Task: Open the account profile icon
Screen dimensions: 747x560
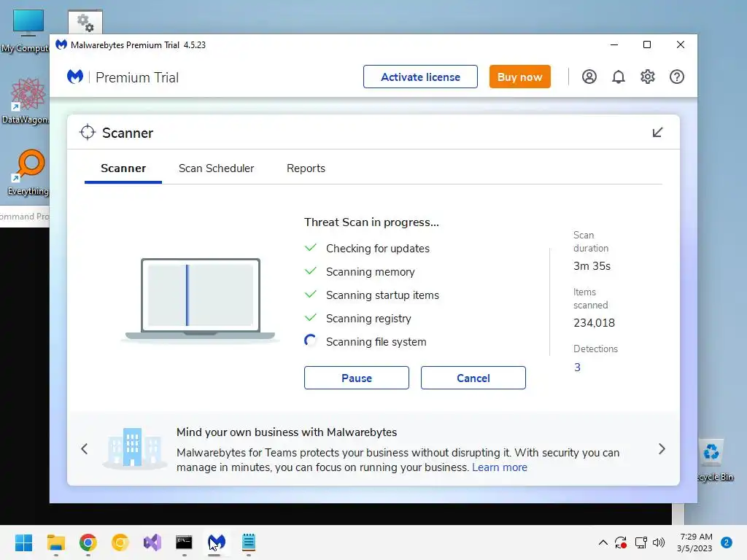Action: click(589, 77)
